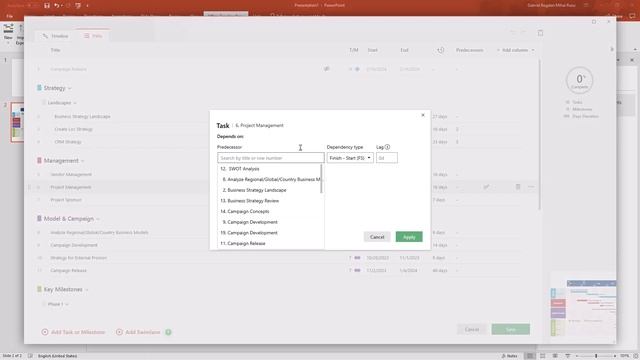Viewport: 640px width, 360px height.
Task: Click Add Swimlane
Action: [138, 332]
